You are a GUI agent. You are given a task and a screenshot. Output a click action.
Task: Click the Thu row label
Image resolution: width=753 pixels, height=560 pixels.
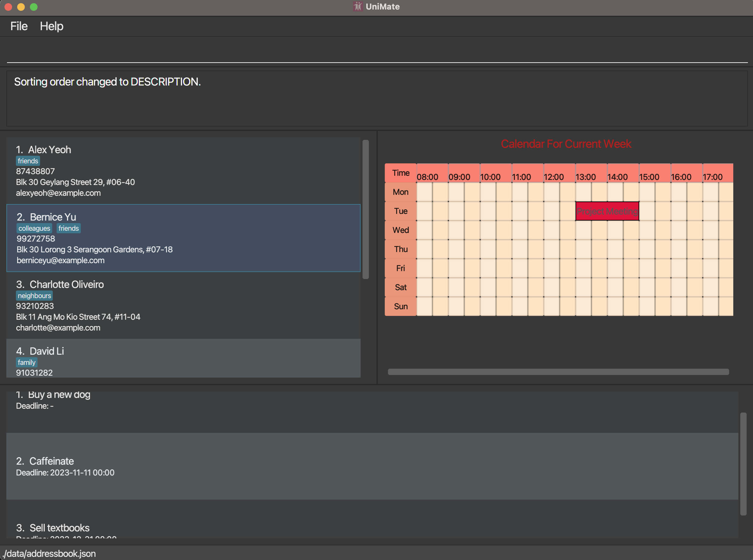(401, 249)
